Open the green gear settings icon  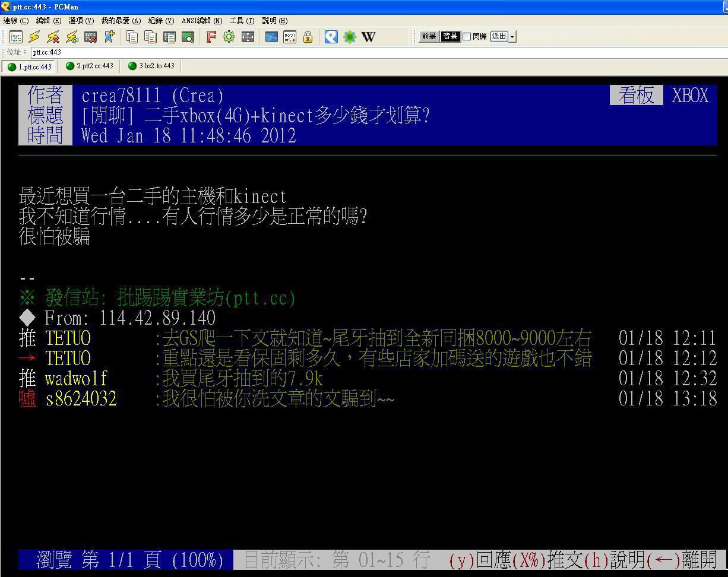pyautogui.click(x=229, y=37)
